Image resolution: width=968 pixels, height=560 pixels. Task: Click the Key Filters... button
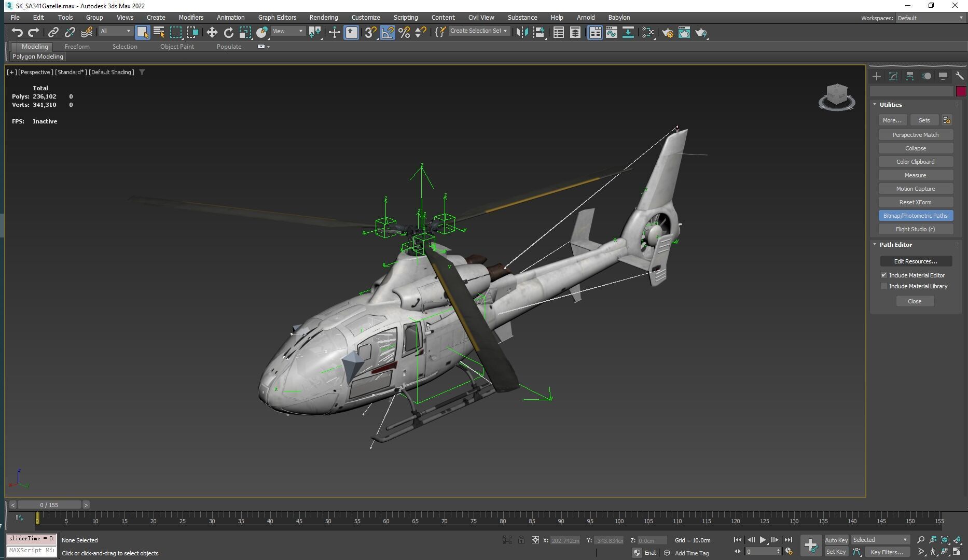[887, 552]
